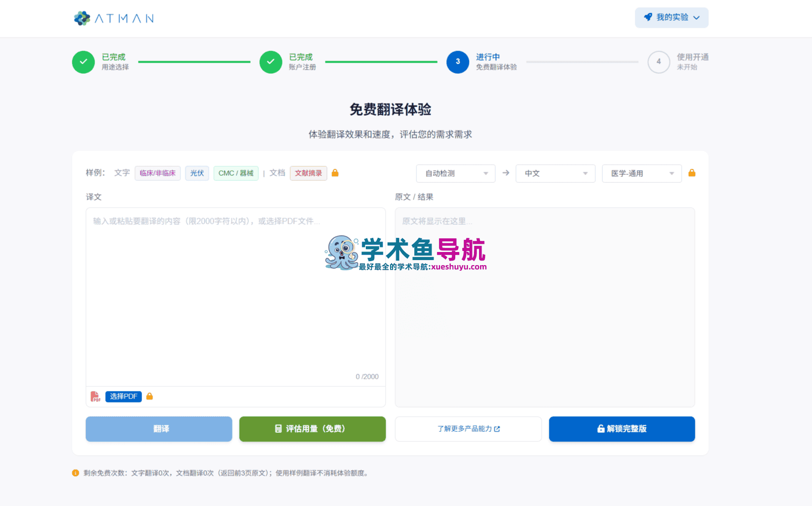Click the 剩余免费次数 notice text

pyautogui.click(x=226, y=473)
